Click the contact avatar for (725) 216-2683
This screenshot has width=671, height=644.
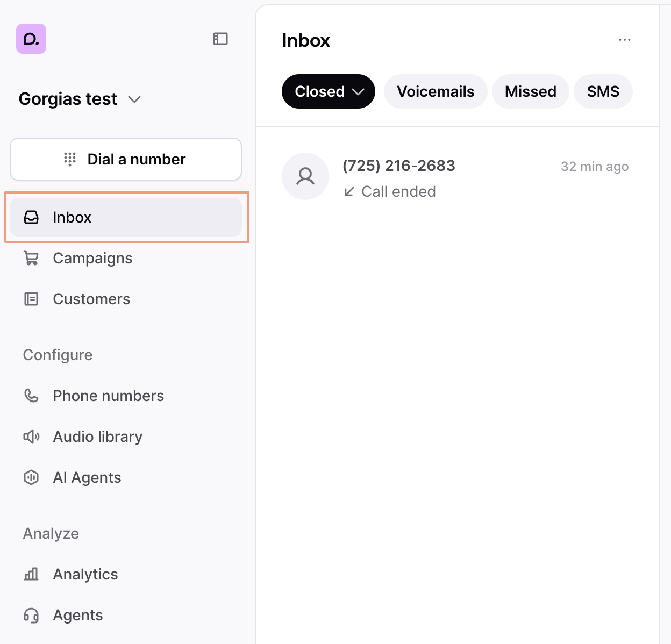pyautogui.click(x=305, y=176)
